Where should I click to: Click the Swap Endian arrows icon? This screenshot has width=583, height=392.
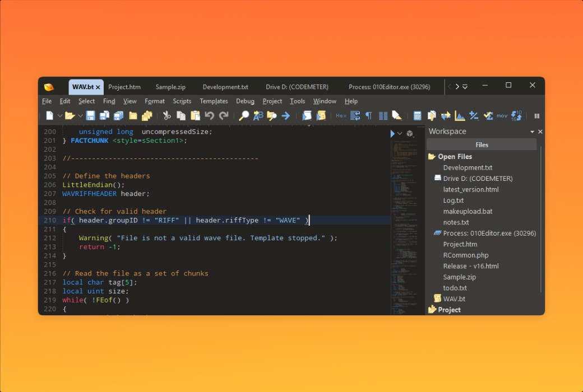(x=445, y=116)
